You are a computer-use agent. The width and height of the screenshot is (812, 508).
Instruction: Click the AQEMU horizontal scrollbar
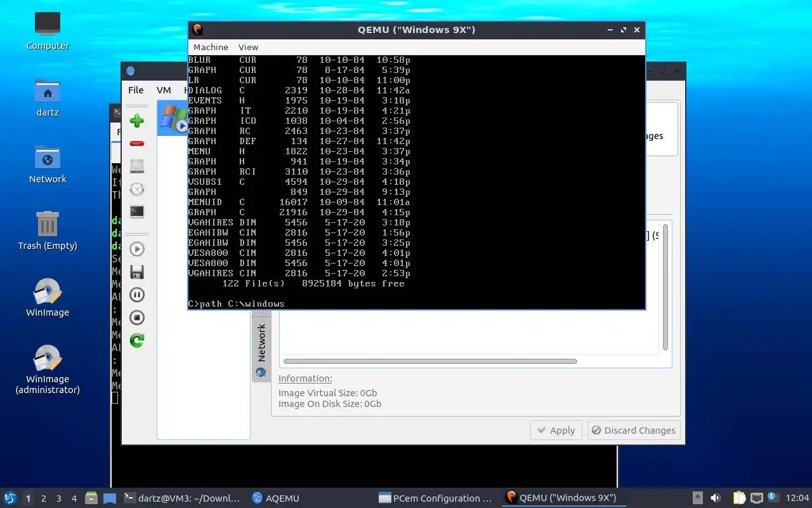point(430,361)
